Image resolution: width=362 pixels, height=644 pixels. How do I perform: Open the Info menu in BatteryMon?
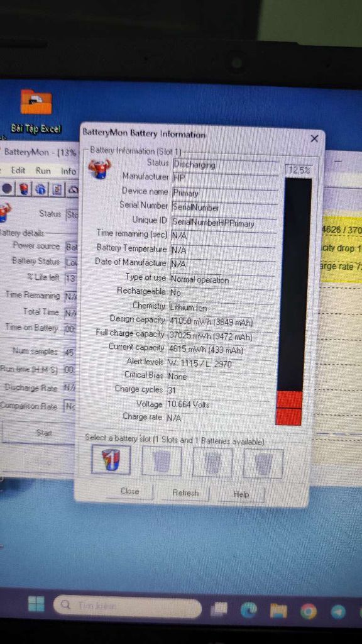[69, 171]
